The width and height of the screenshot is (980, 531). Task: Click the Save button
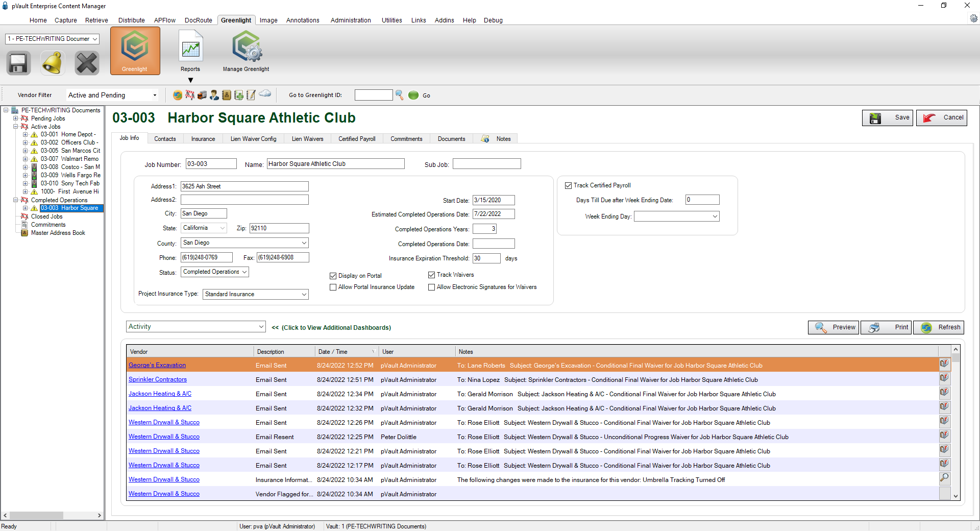888,118
